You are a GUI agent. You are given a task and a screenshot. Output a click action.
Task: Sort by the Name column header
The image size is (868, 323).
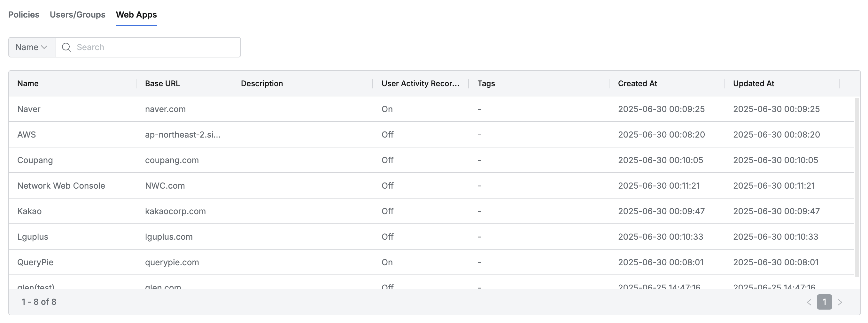tap(28, 83)
